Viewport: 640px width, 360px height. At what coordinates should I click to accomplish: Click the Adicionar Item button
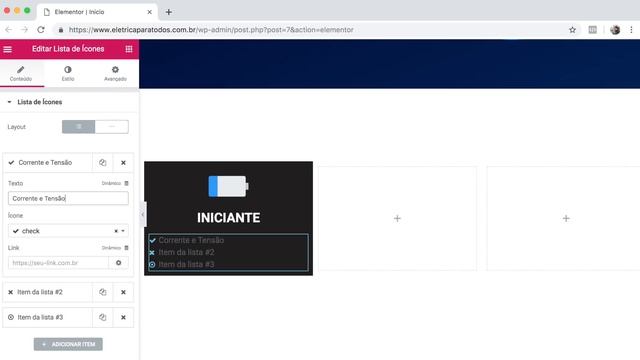point(68,344)
